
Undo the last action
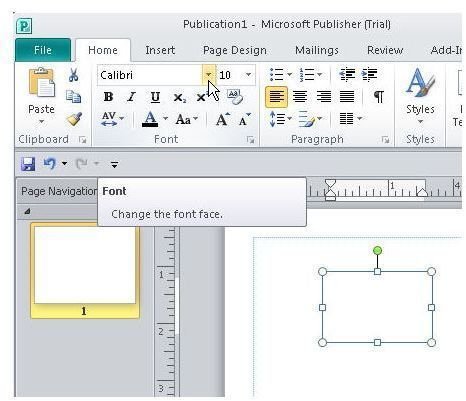pos(50,164)
